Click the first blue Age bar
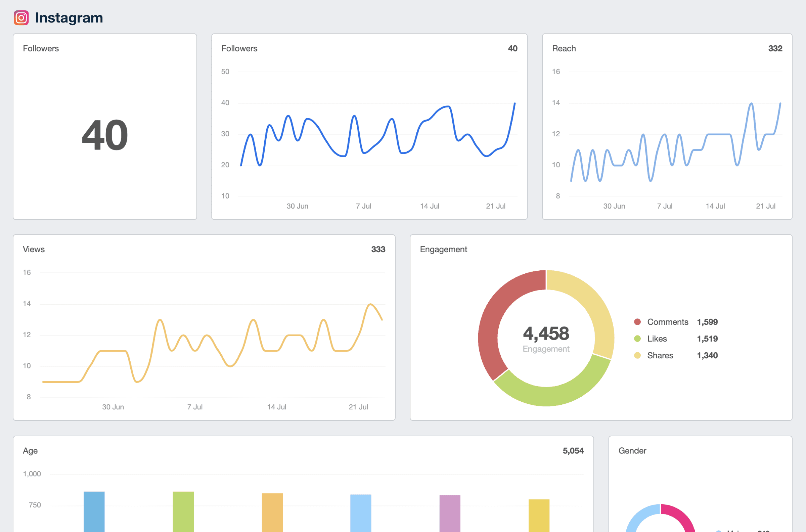 tap(94, 512)
